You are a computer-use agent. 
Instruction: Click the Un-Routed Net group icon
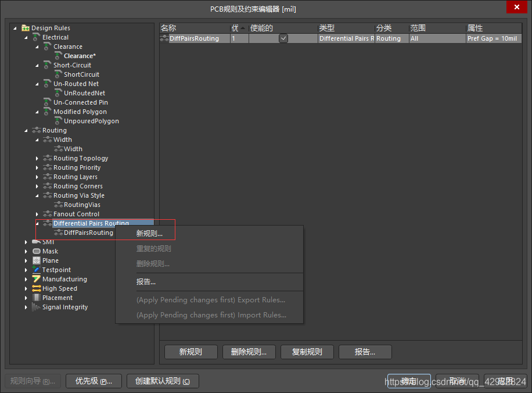click(x=48, y=84)
